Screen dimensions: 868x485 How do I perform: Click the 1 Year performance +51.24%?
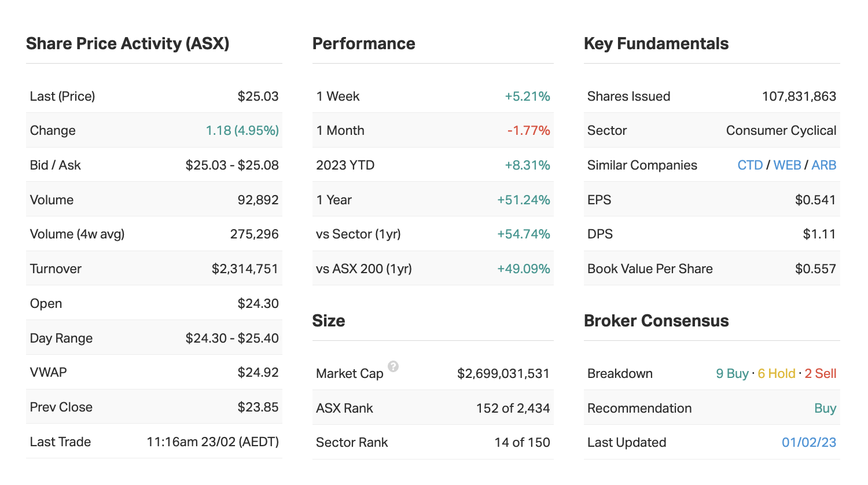(523, 200)
